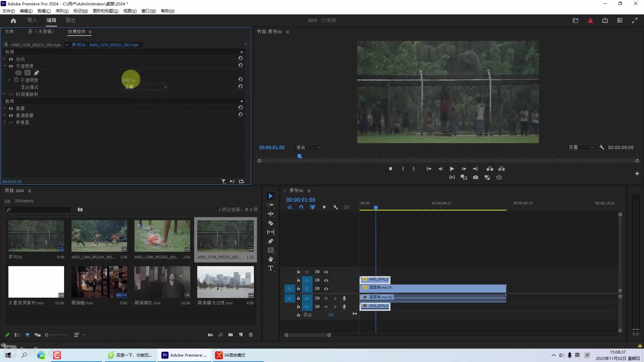Viewport: 644px width, 362px height.
Task: Toggle V1 track output eye
Action: (x=326, y=289)
